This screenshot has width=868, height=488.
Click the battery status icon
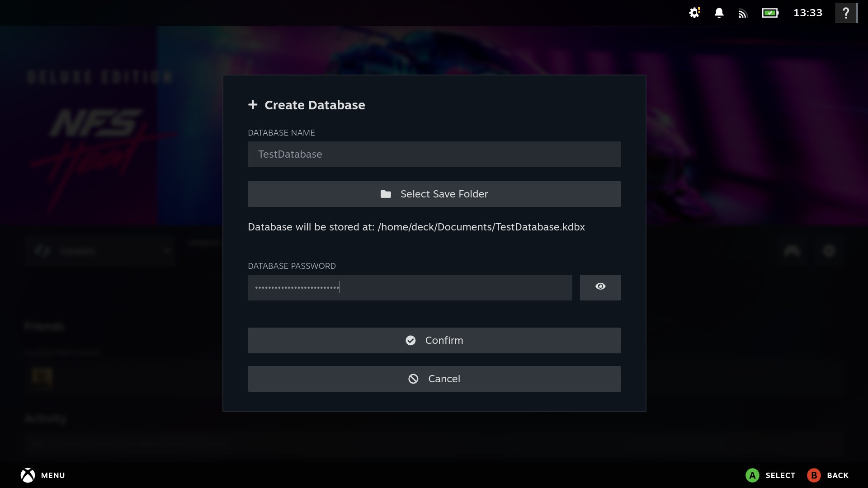pos(770,13)
